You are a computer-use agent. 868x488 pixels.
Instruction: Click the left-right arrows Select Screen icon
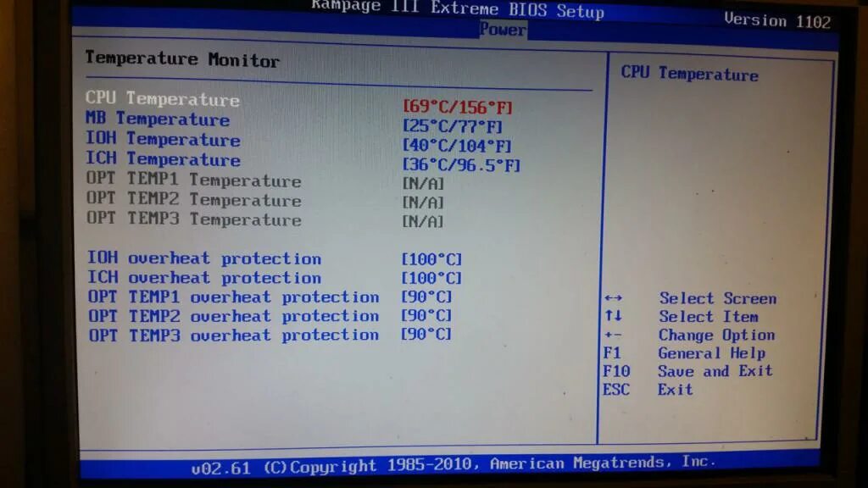pyautogui.click(x=614, y=298)
